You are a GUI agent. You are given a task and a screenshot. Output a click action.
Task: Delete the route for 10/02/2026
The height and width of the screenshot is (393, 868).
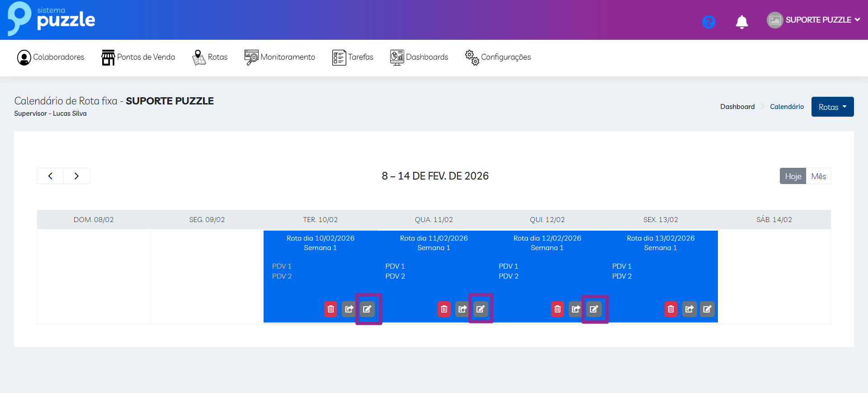click(331, 309)
